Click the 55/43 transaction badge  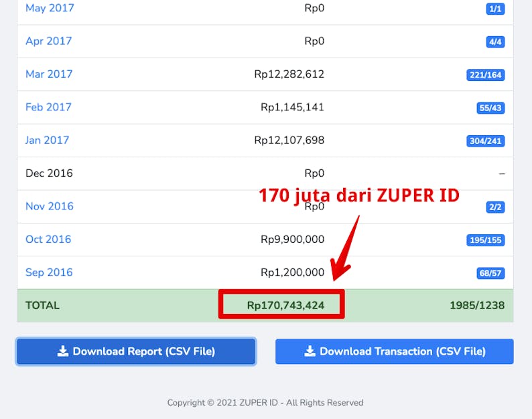[491, 108]
